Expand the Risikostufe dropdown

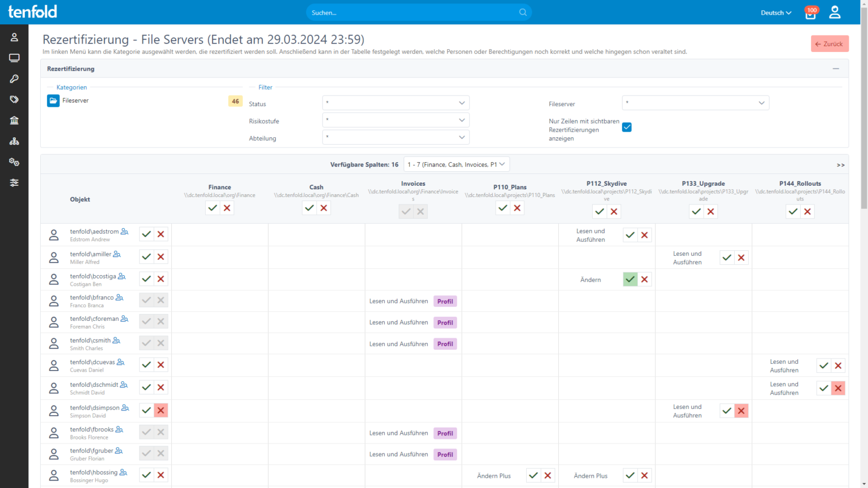click(396, 120)
